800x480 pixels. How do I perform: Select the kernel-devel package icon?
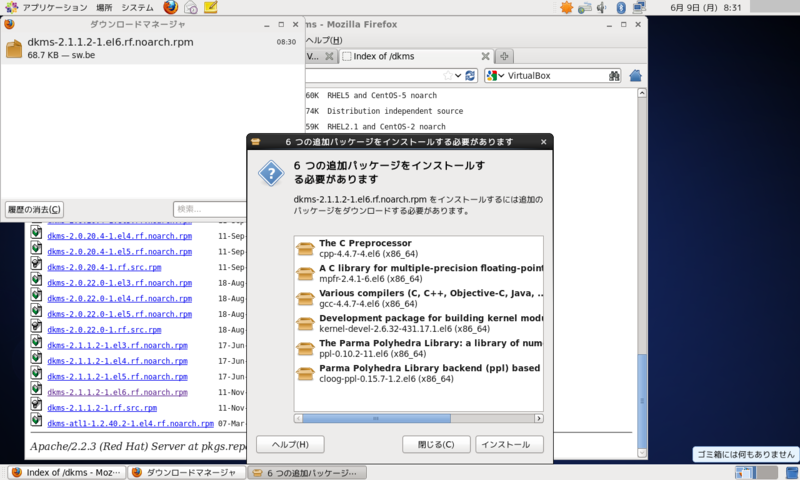[305, 323]
